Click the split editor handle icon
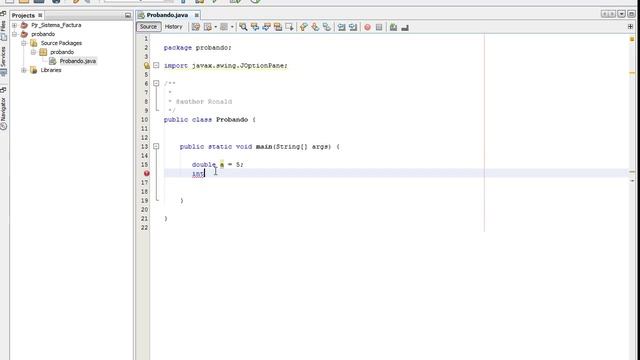 click(x=630, y=27)
